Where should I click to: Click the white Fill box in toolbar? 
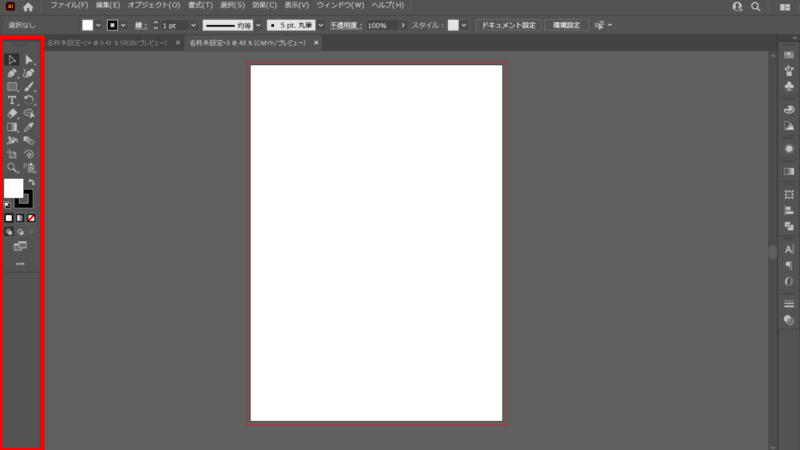13,188
